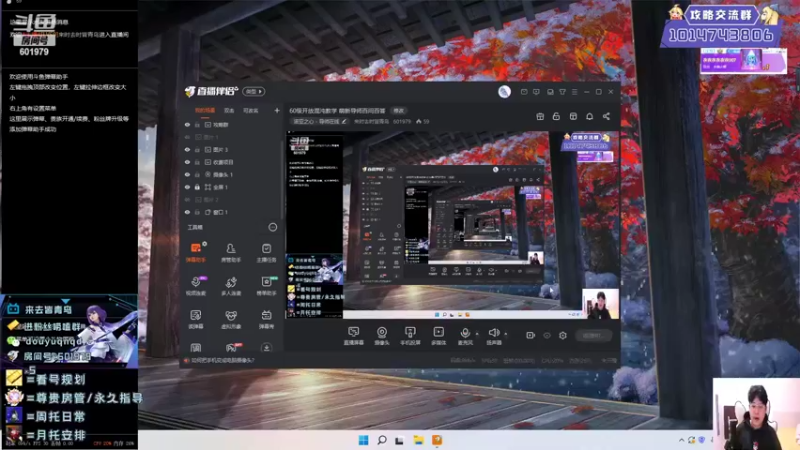Switch to the second scene tab
Screen dimensions: 800x450
click(229, 110)
